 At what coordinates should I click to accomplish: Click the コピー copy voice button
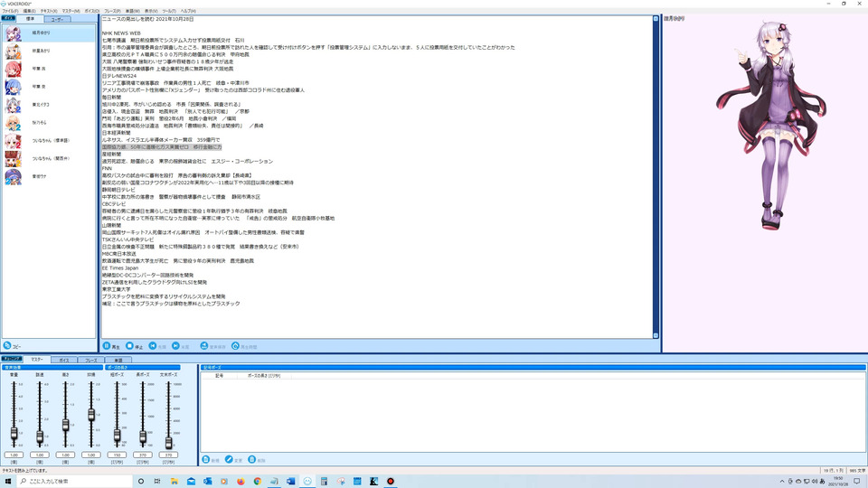[x=12, y=346]
